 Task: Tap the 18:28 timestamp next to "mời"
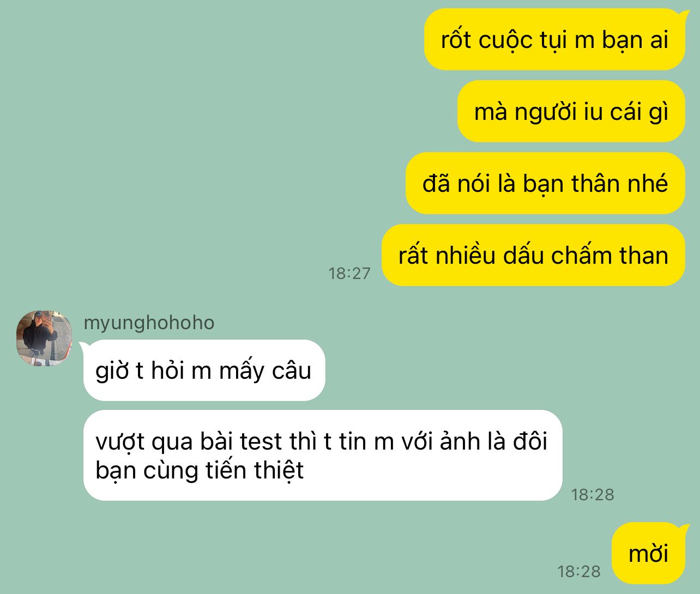coord(579,571)
